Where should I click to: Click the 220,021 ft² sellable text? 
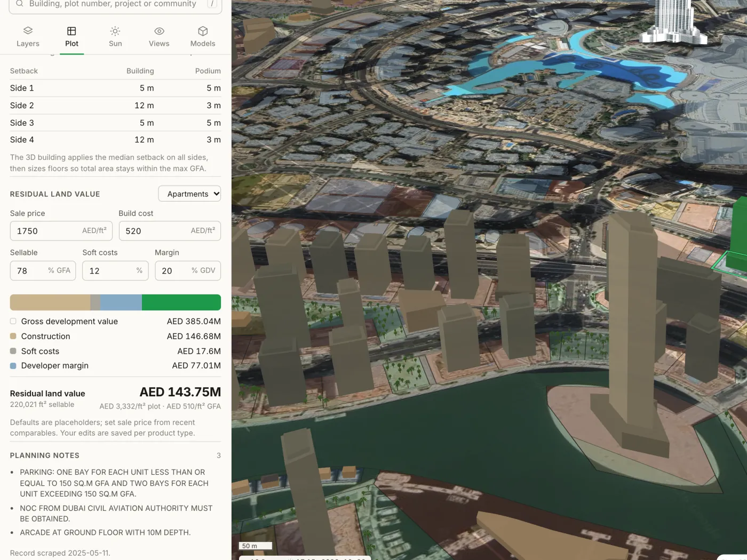tap(42, 404)
